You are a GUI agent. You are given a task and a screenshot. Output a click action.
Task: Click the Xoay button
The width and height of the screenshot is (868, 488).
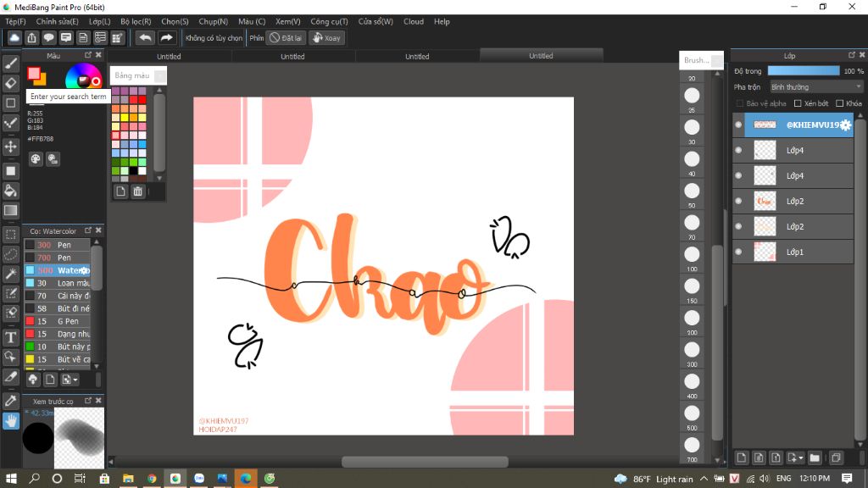point(326,37)
